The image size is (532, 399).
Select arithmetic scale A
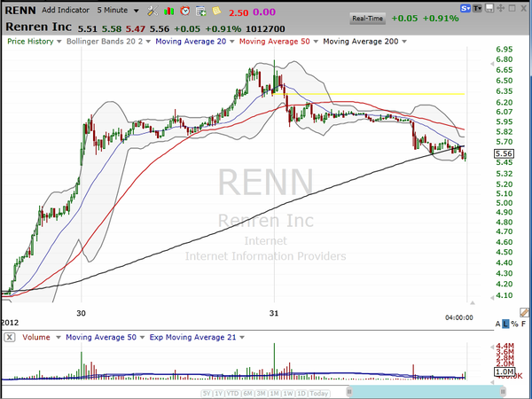[x=497, y=324]
